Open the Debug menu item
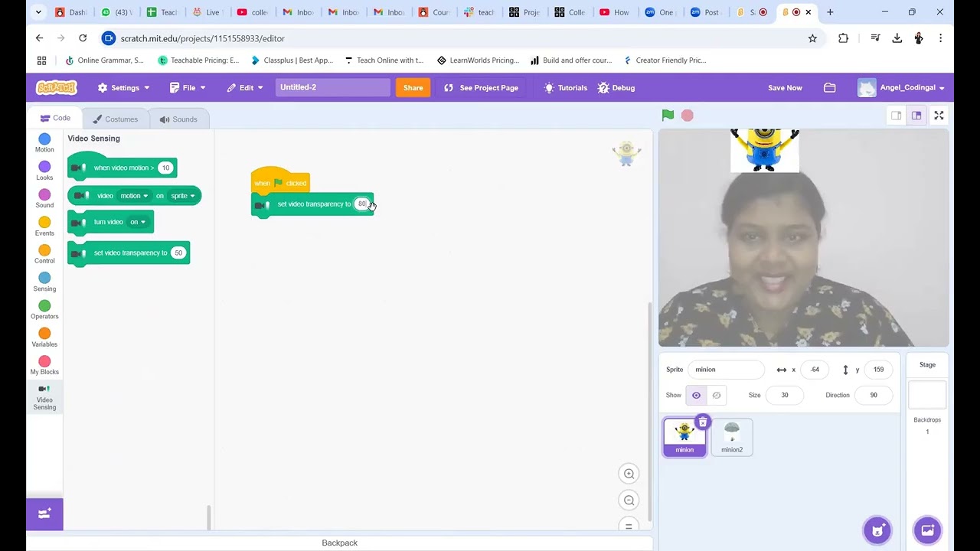The height and width of the screenshot is (551, 980). coord(616,87)
